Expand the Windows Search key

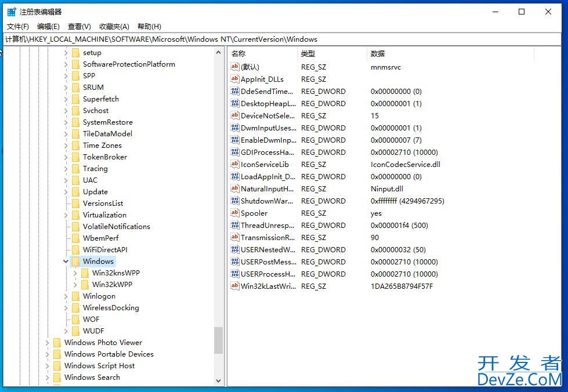[48, 378]
